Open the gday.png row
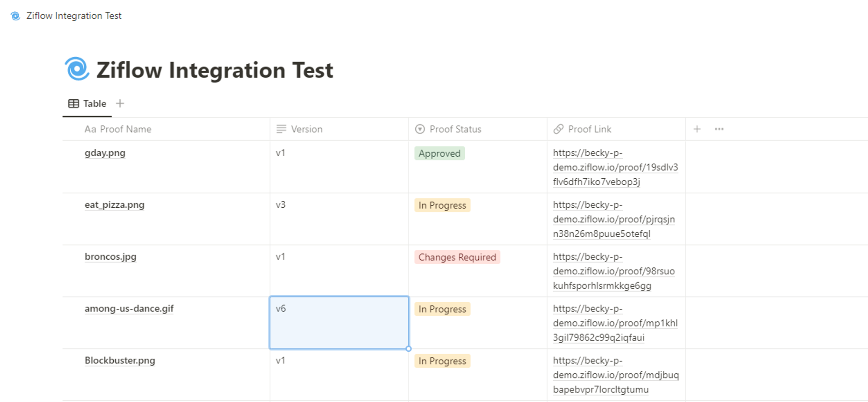Screen dimensions: 868x402 click(105, 153)
